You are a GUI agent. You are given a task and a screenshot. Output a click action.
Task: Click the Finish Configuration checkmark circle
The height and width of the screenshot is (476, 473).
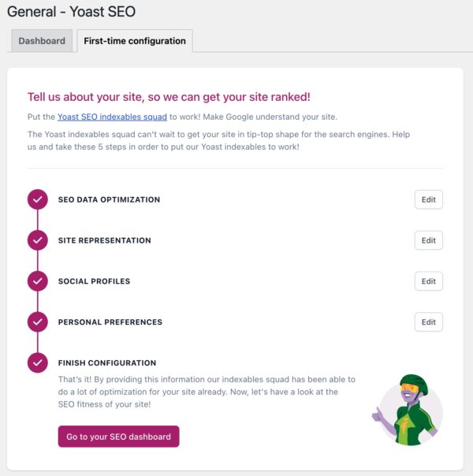pyautogui.click(x=38, y=363)
